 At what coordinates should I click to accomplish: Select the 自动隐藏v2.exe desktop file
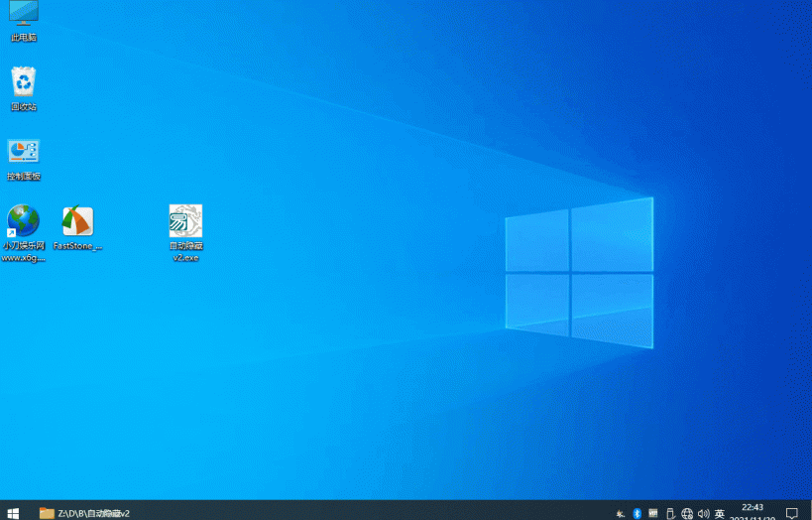point(185,222)
